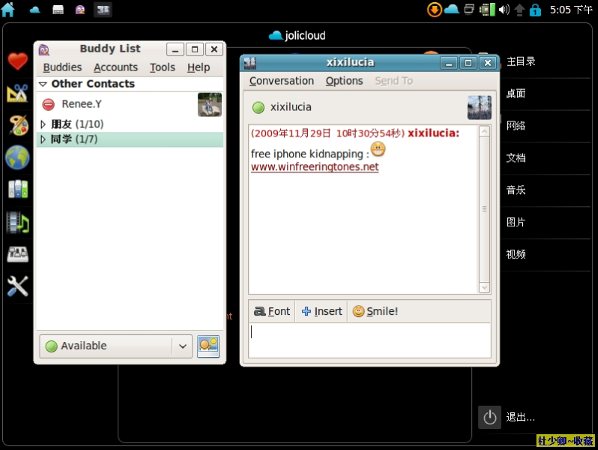Viewport: 598px width, 450px height.
Task: Click the film and music multimedia icon
Action: [18, 222]
